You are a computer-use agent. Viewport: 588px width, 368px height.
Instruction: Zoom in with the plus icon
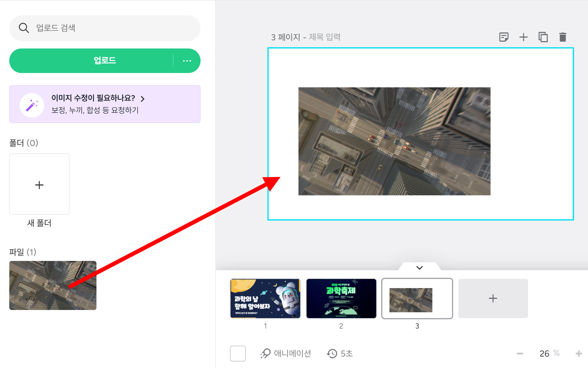pyautogui.click(x=579, y=354)
